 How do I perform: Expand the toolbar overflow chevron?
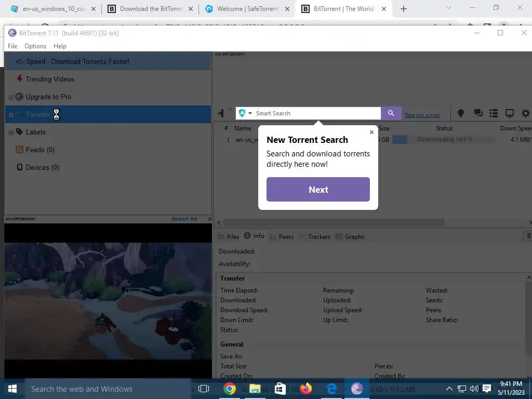(x=230, y=109)
